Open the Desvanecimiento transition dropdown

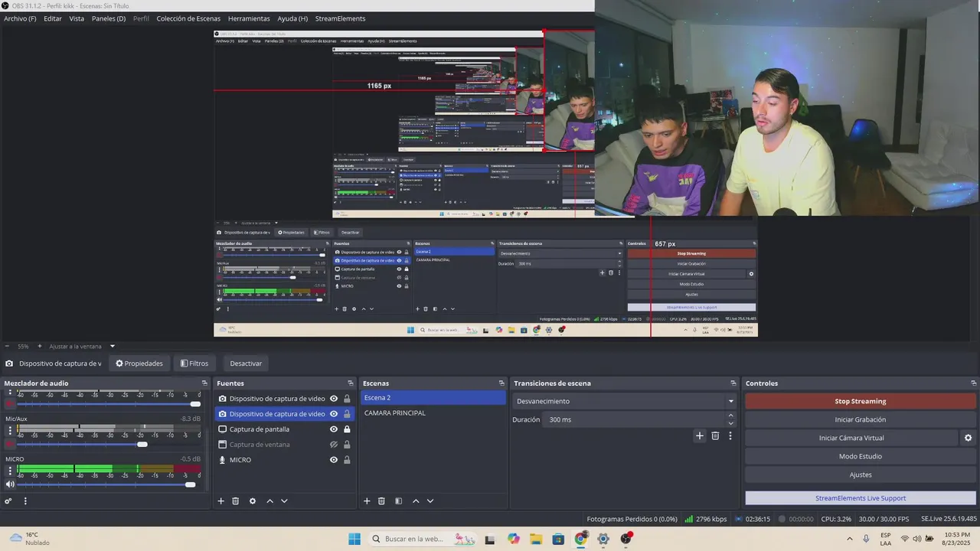(625, 401)
